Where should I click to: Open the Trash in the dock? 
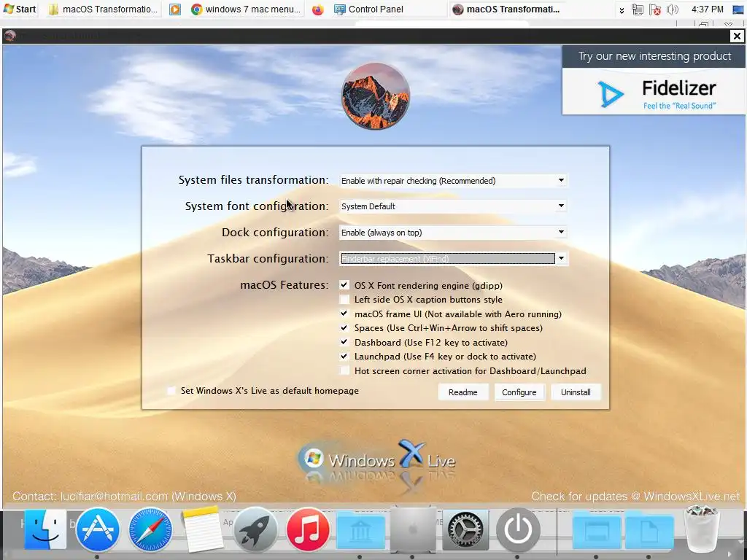click(x=701, y=528)
